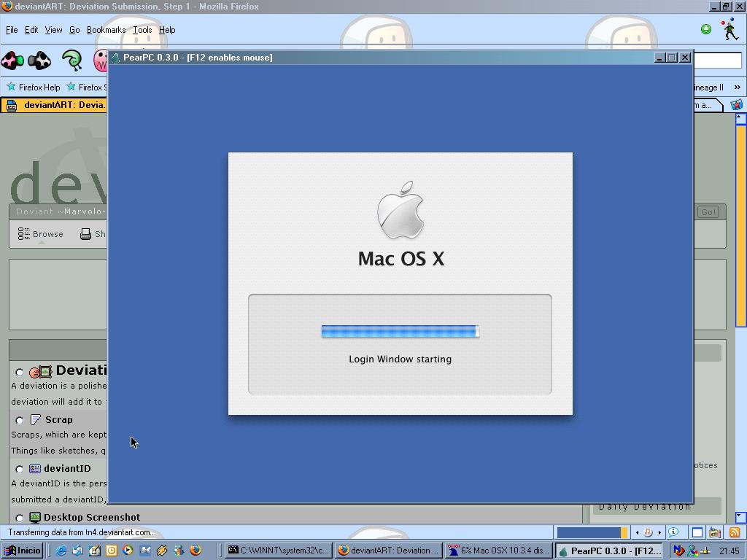Click 'Transferring data from tn4.deviantart.com' status

[x=82, y=532]
